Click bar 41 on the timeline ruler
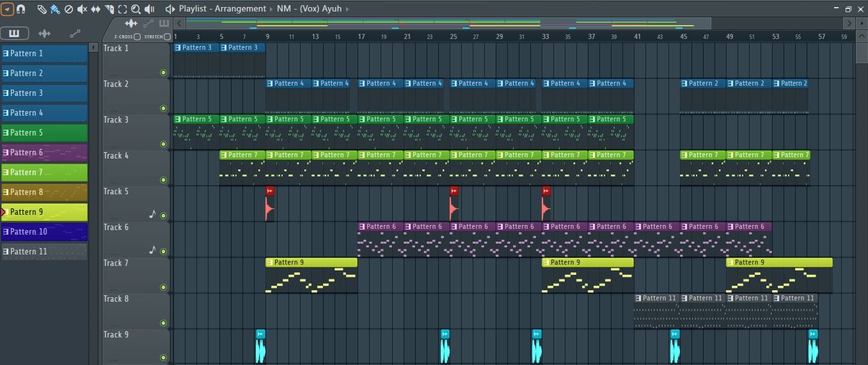The width and height of the screenshot is (868, 365). (638, 36)
